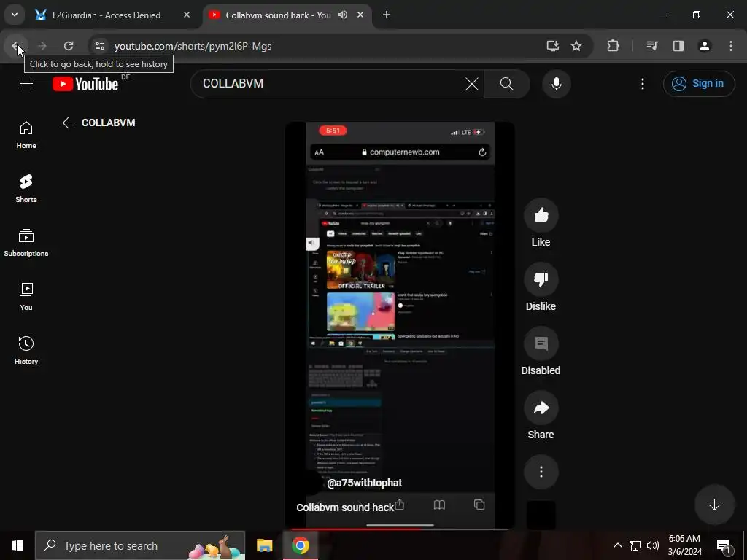Share this Short

click(x=541, y=408)
